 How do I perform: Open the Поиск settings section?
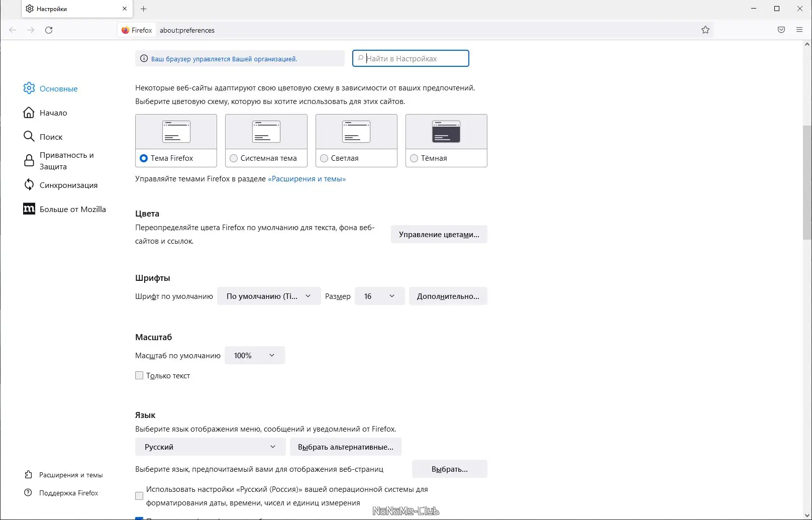[51, 137]
